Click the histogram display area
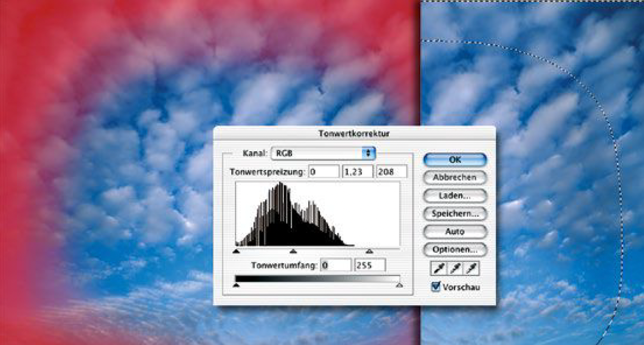 317,214
